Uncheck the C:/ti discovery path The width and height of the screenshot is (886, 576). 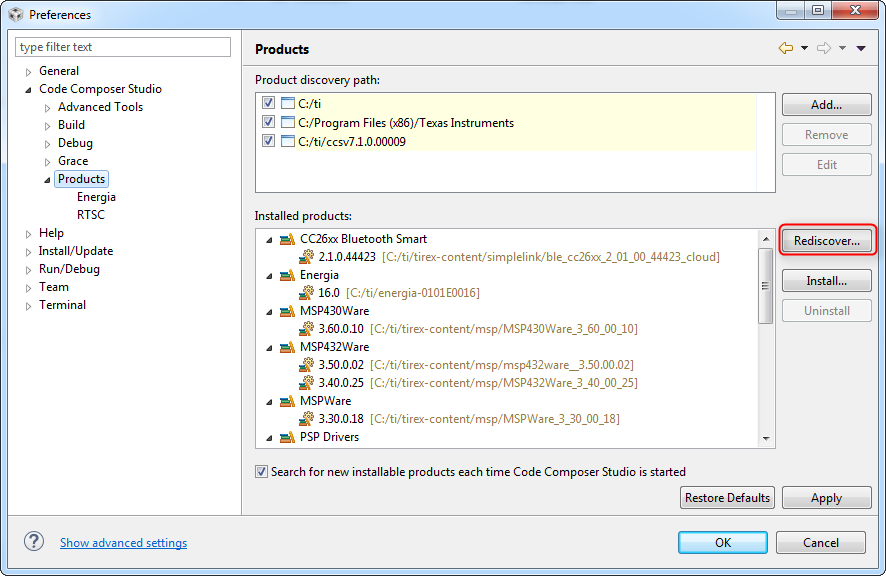tap(268, 103)
